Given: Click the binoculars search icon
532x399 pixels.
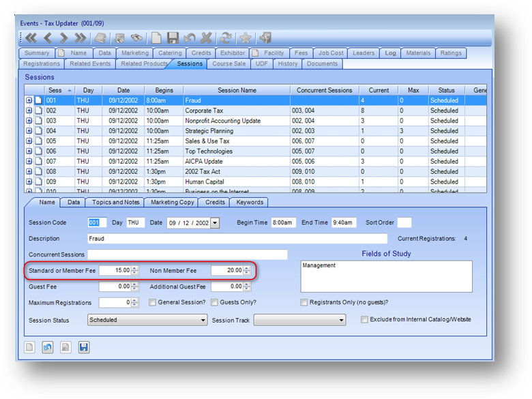Looking at the screenshot, I should point(136,38).
